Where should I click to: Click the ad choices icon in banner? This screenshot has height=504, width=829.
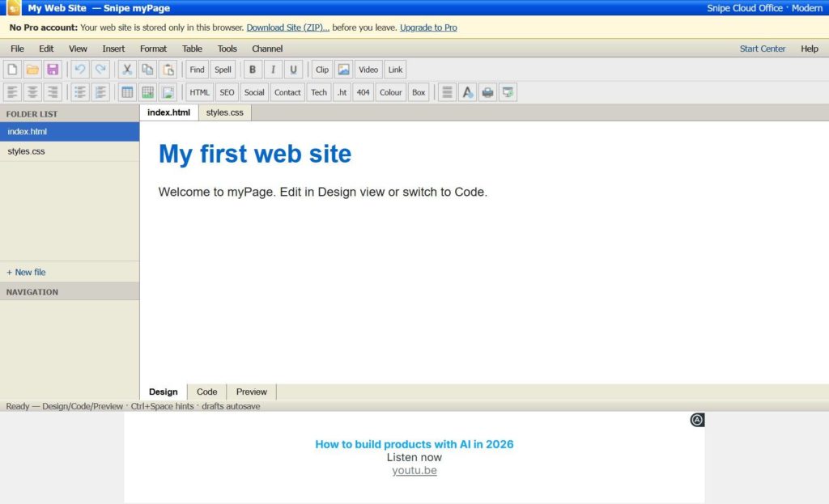click(697, 420)
